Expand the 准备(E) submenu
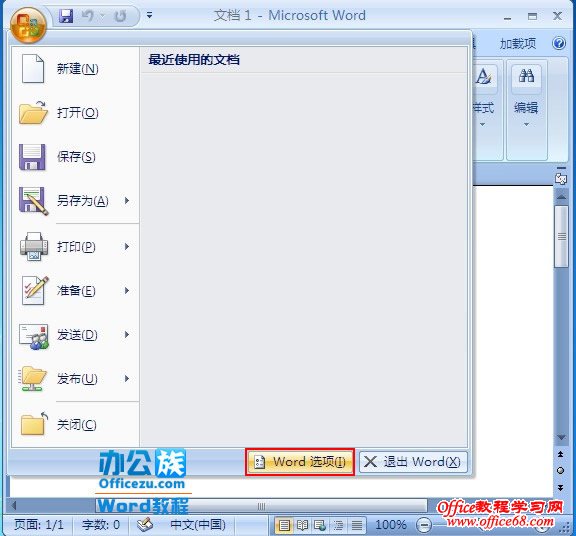This screenshot has height=536, width=576. [127, 291]
